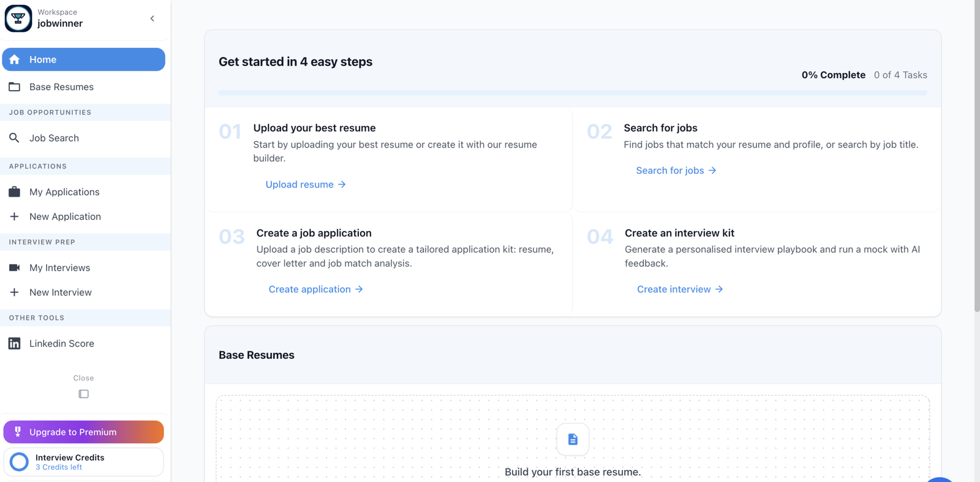
Task: Click the arrow next to Upload resume
Action: (342, 184)
